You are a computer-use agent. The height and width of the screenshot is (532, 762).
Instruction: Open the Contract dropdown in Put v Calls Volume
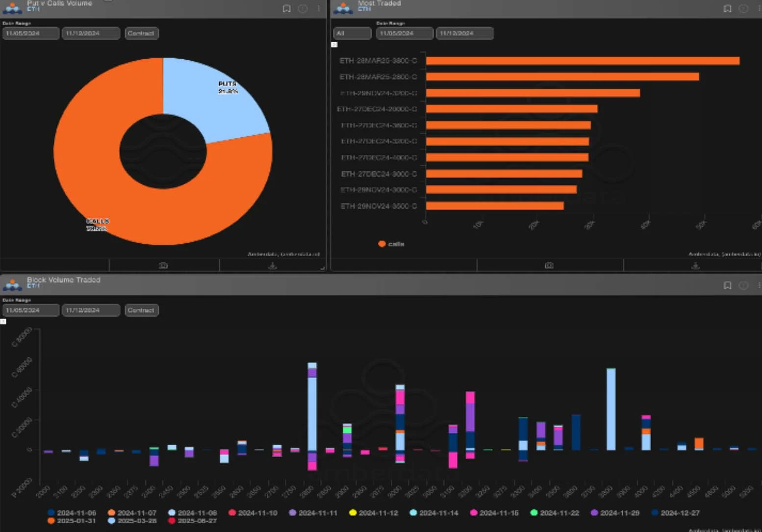click(141, 33)
